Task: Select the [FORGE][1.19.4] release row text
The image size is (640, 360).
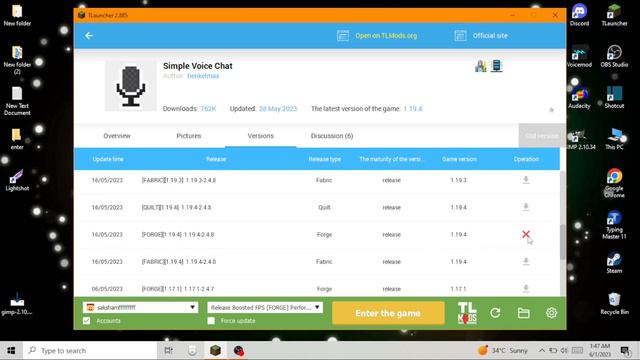Action: click(x=178, y=235)
